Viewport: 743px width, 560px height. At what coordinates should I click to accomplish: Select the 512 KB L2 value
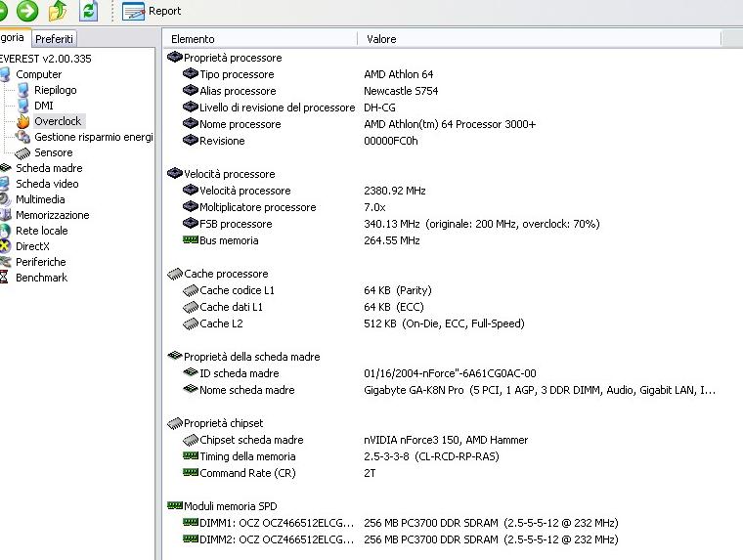tap(444, 323)
